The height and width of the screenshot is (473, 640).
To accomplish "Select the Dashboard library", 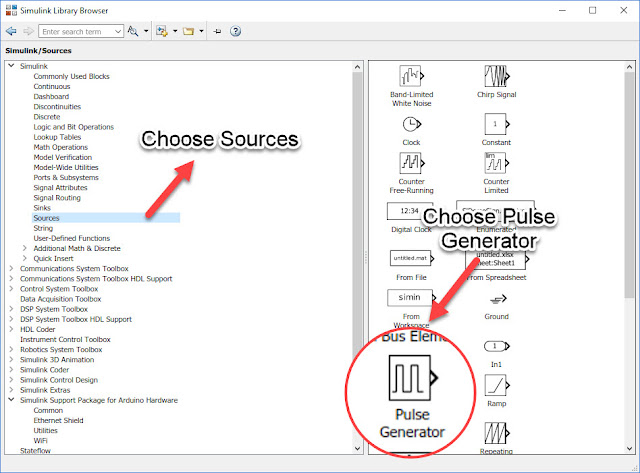I will [x=51, y=97].
